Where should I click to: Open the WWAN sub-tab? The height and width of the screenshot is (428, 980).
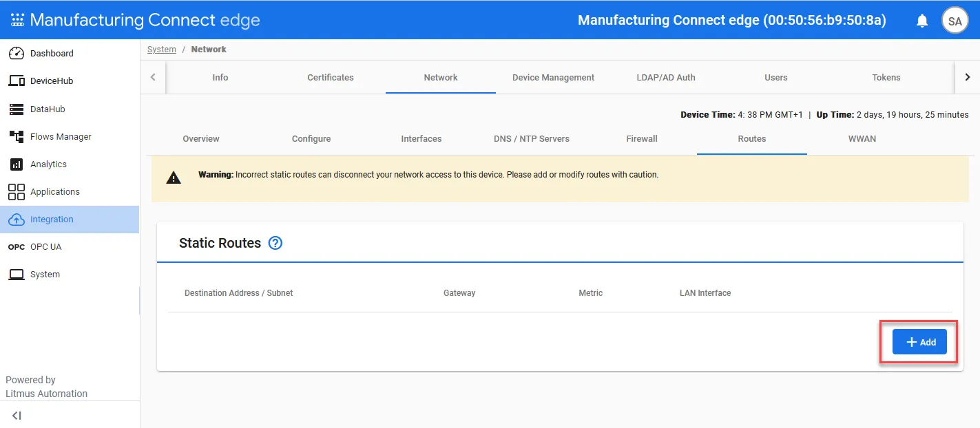[862, 139]
